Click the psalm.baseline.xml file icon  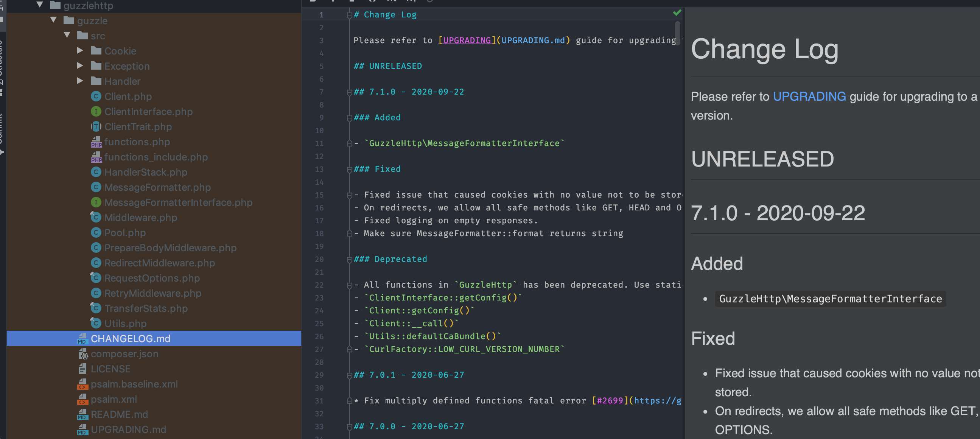click(x=82, y=384)
